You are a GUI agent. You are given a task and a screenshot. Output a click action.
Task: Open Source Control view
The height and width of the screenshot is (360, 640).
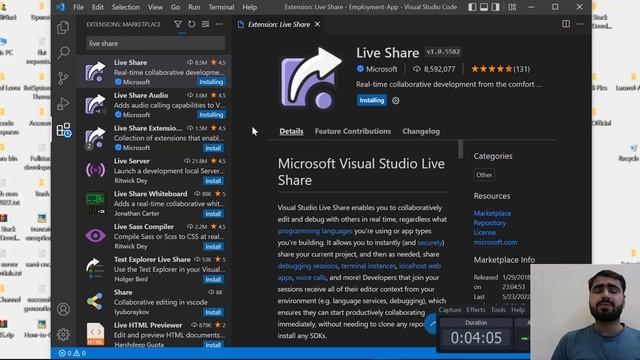click(63, 78)
